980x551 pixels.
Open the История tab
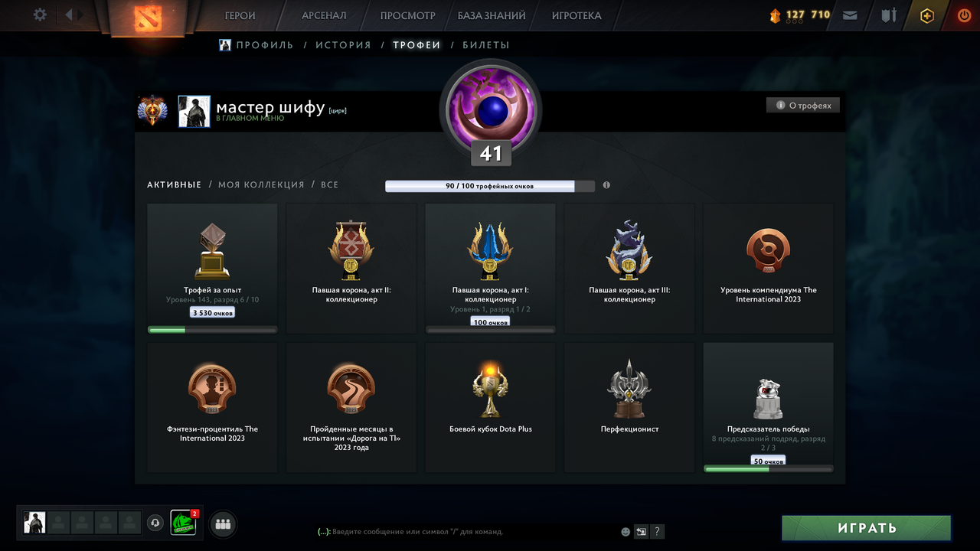[x=343, y=45]
